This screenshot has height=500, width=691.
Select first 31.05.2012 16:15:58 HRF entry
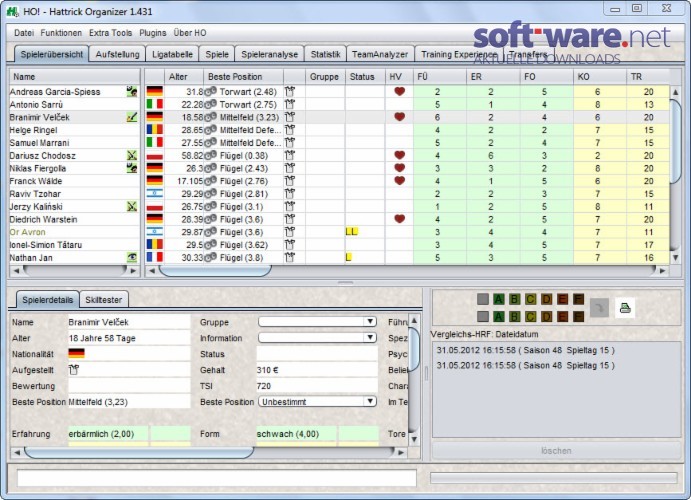click(525, 350)
